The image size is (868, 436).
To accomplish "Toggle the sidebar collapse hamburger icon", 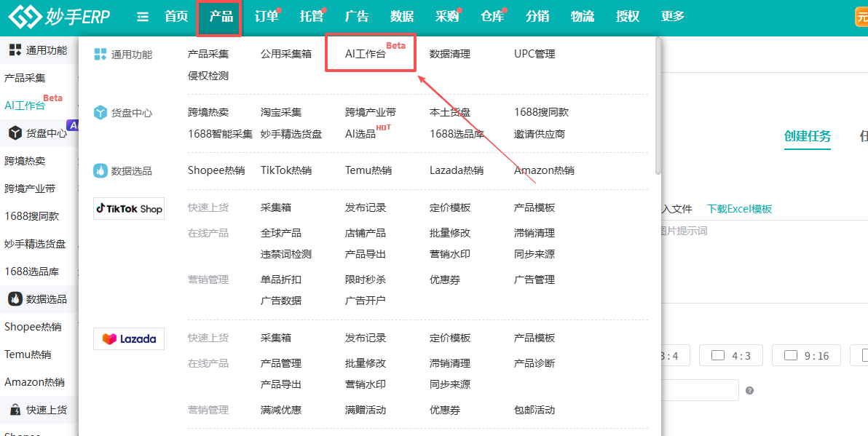I will [143, 17].
